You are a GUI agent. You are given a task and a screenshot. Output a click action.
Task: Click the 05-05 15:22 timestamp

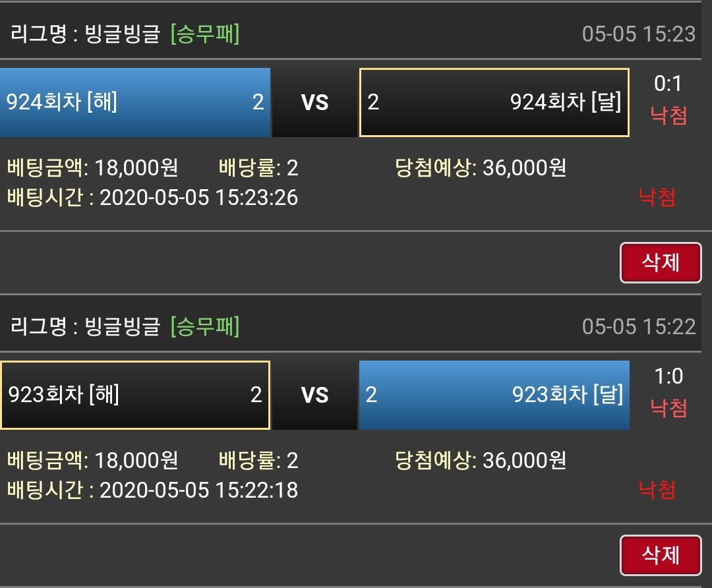[638, 326]
